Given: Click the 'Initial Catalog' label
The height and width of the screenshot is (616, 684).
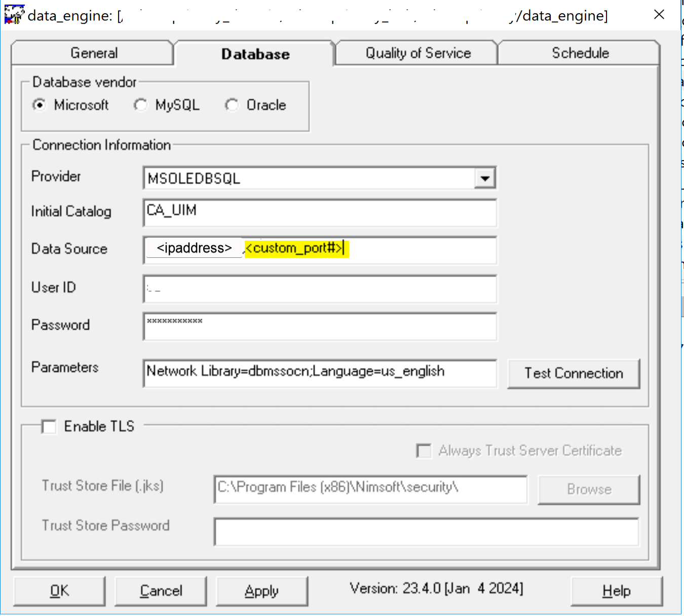Looking at the screenshot, I should click(x=71, y=211).
